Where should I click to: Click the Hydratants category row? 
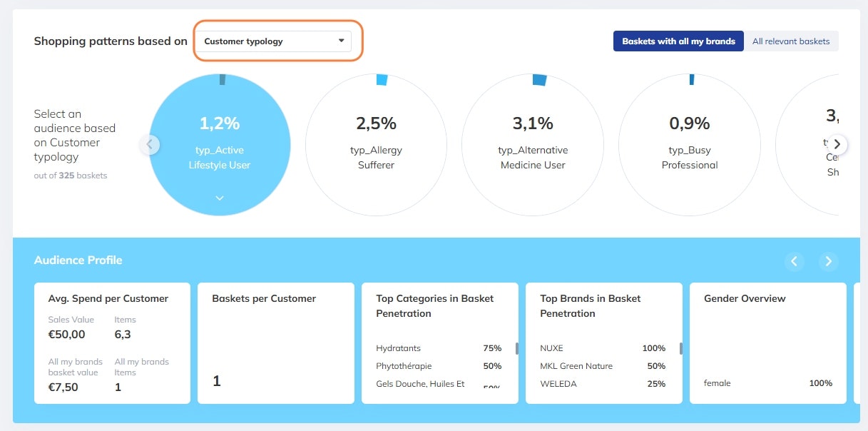click(x=438, y=348)
